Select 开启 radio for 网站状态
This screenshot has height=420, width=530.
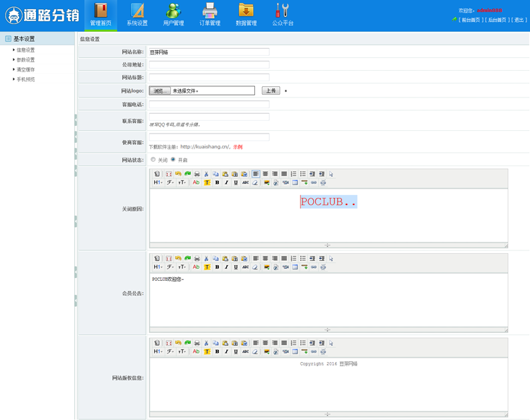173,160
